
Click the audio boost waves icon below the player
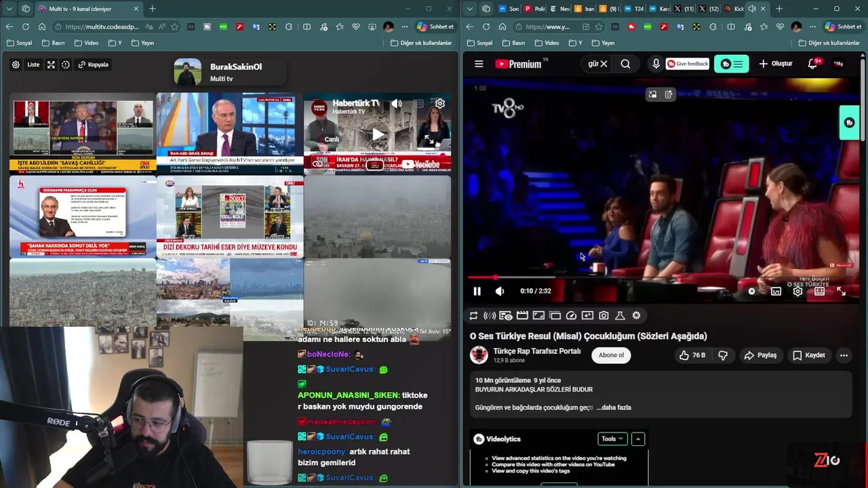tap(490, 315)
